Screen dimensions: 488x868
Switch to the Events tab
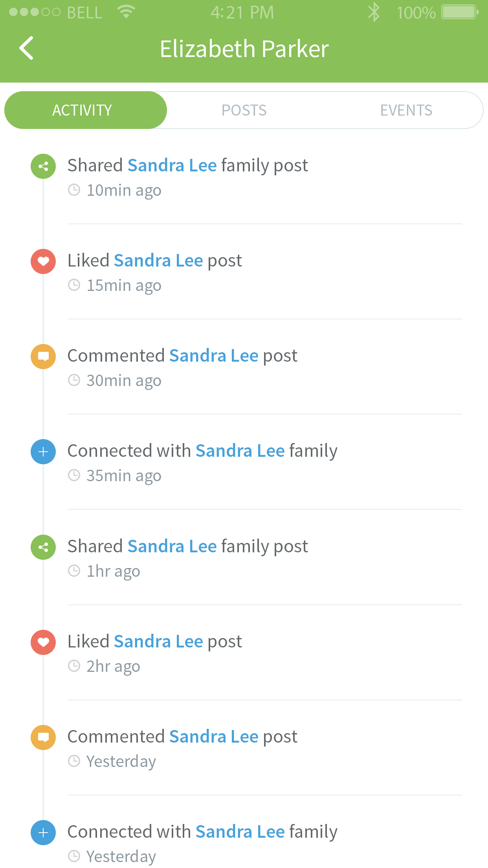point(406,110)
